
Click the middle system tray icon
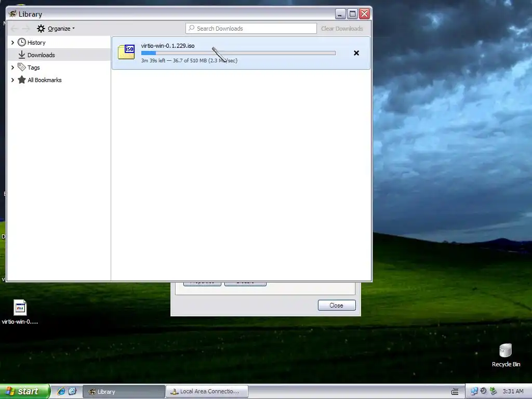pyautogui.click(x=484, y=391)
